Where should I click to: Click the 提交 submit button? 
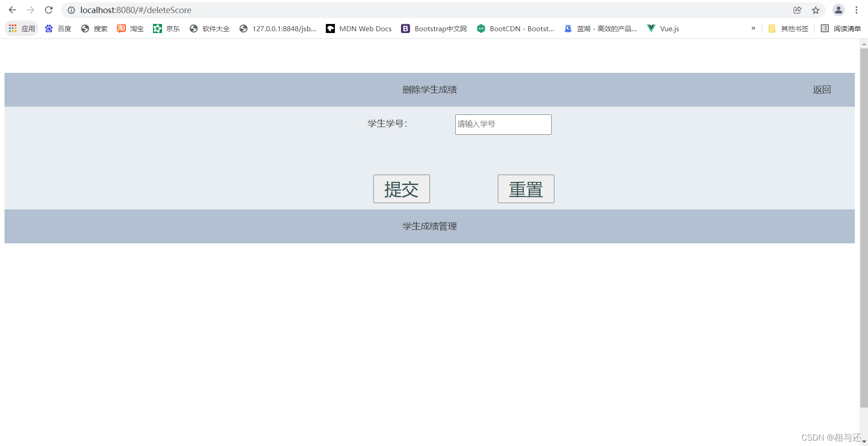[401, 189]
